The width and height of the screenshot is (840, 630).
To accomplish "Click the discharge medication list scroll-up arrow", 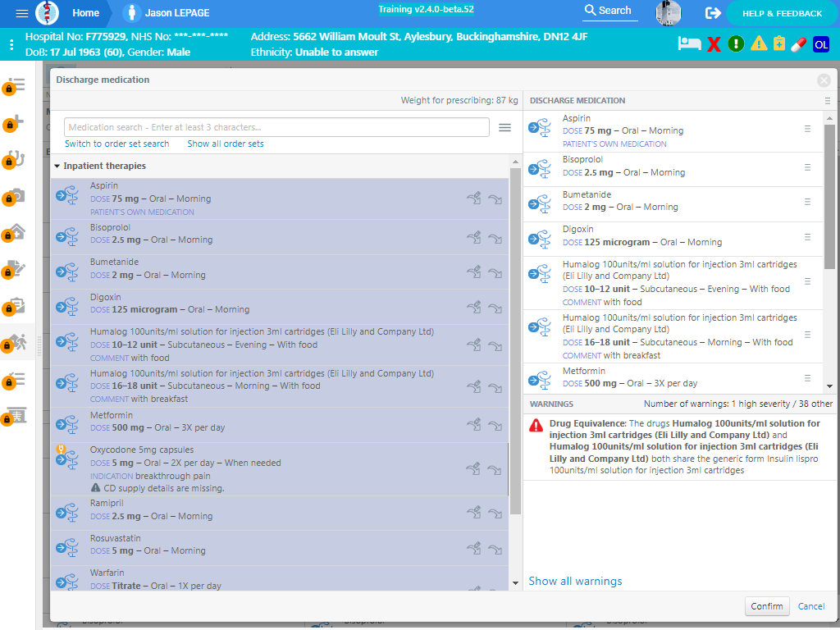I will [x=829, y=118].
